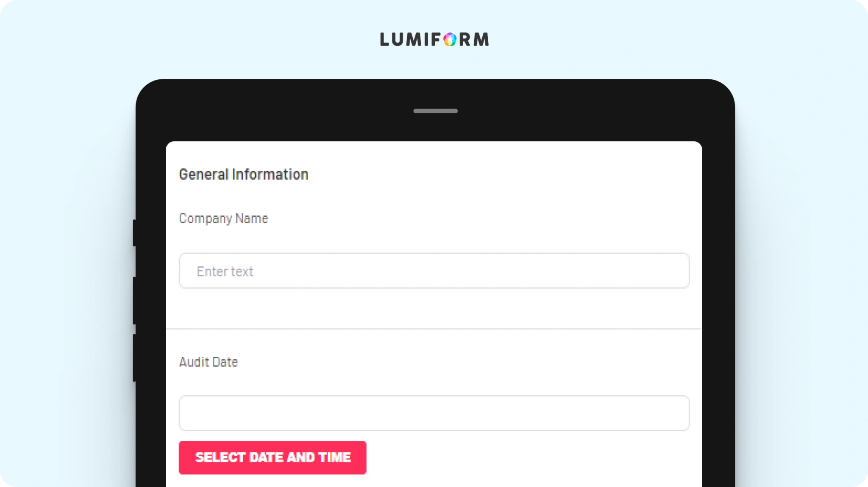The height and width of the screenshot is (487, 868).
Task: Click the final M in the Lumiform logo
Action: coord(481,39)
